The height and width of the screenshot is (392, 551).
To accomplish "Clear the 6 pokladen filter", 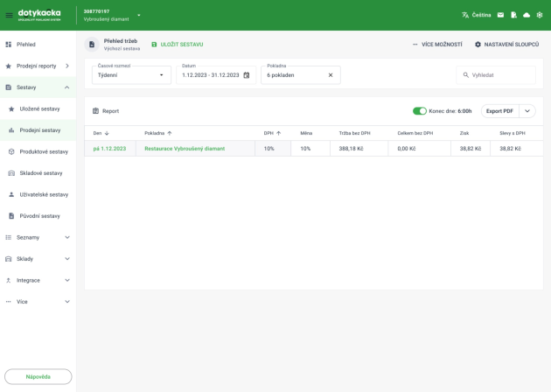I will point(331,75).
